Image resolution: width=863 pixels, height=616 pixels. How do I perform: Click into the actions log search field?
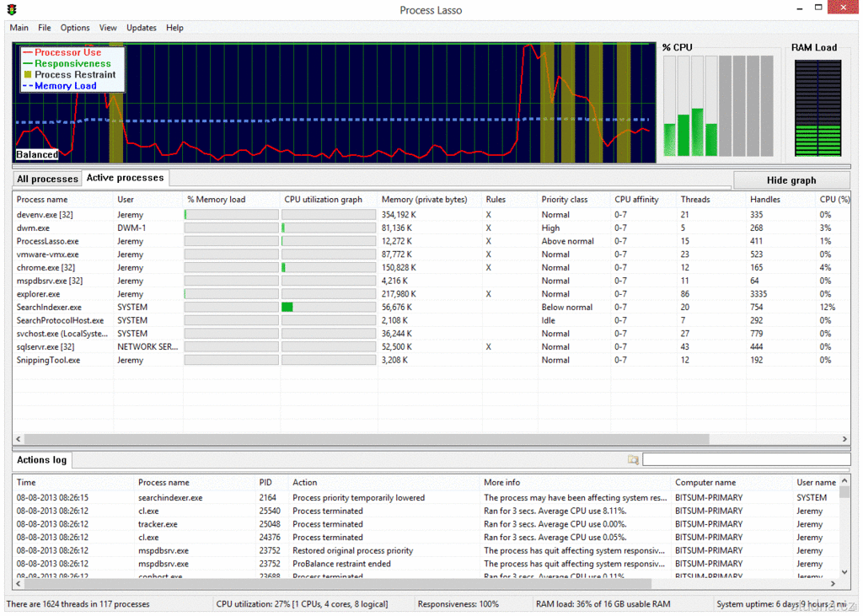click(745, 460)
